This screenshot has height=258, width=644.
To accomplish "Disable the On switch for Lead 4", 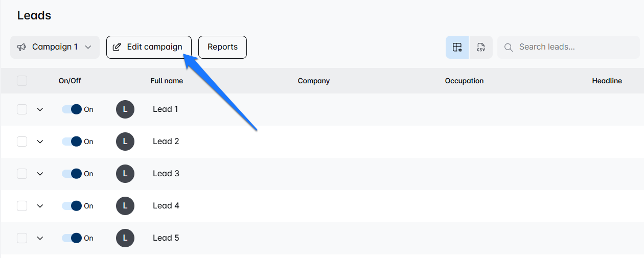I will pyautogui.click(x=72, y=206).
